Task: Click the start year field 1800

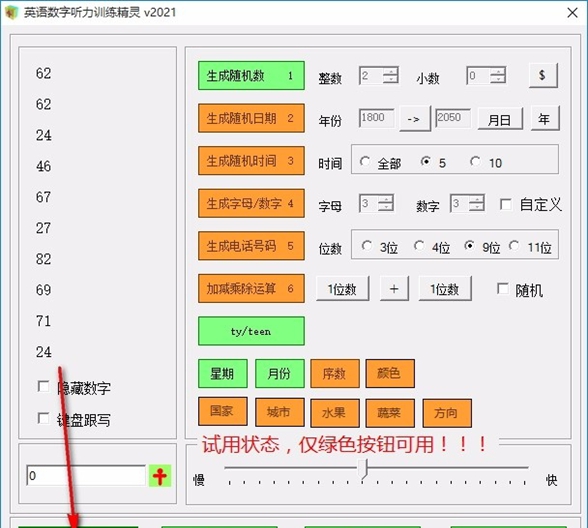Action: tap(376, 118)
